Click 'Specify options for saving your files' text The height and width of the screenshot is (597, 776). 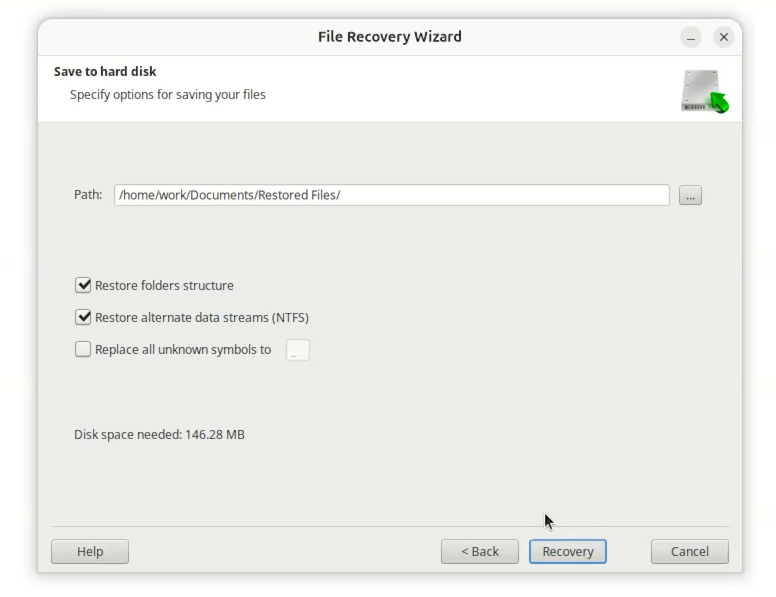coord(168,95)
